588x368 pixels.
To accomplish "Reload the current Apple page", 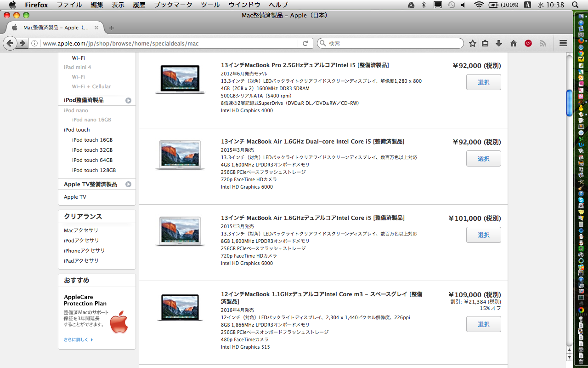I will (x=305, y=43).
